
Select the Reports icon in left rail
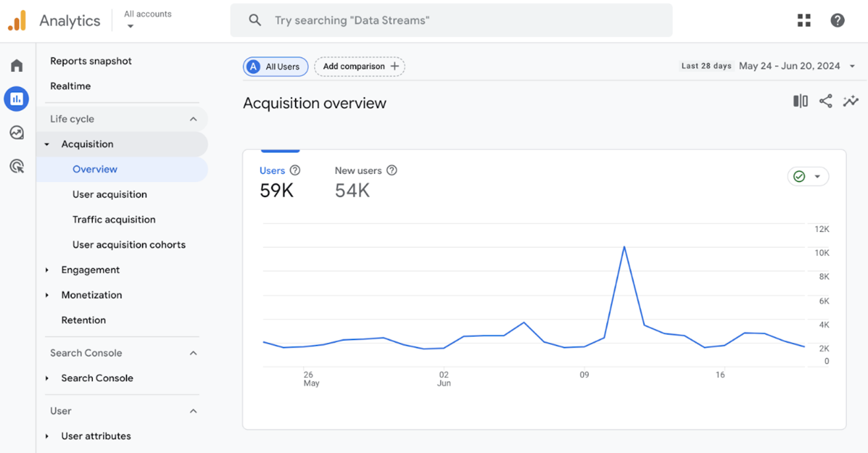coord(16,99)
